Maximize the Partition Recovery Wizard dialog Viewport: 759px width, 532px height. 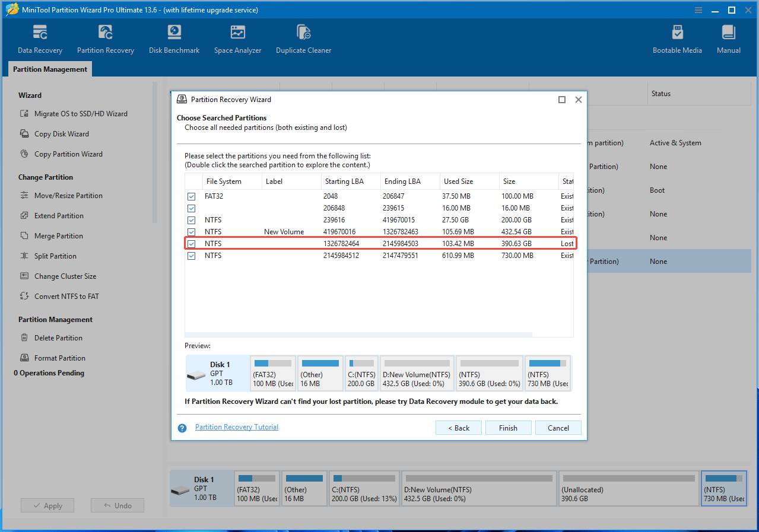click(562, 100)
